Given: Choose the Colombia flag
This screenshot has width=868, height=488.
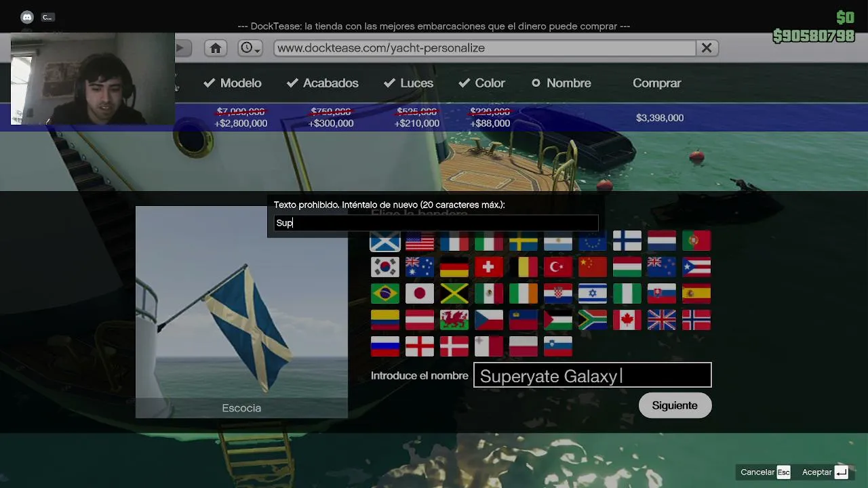Looking at the screenshot, I should pos(385,320).
